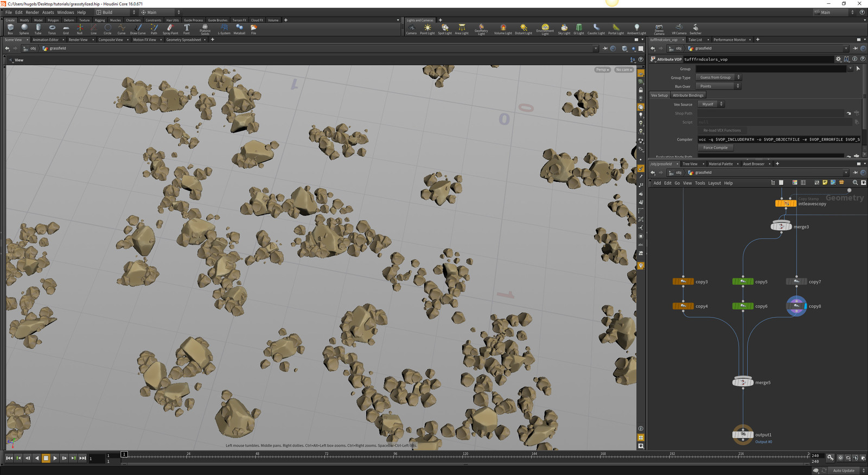The width and height of the screenshot is (868, 475).
Task: Open the Persp viewport dropdown
Action: [602, 69]
